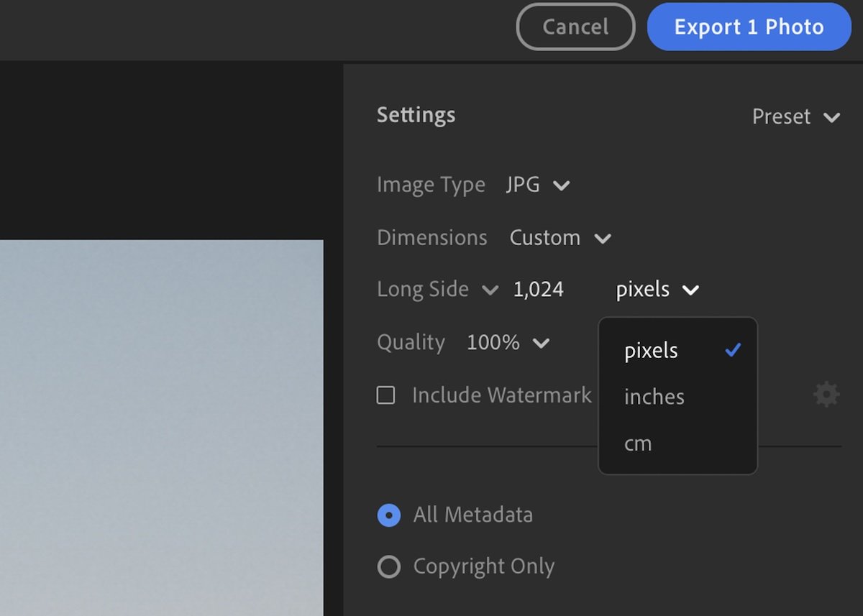Cancel the export dialog
Screen dimensions: 863x616
[575, 27]
